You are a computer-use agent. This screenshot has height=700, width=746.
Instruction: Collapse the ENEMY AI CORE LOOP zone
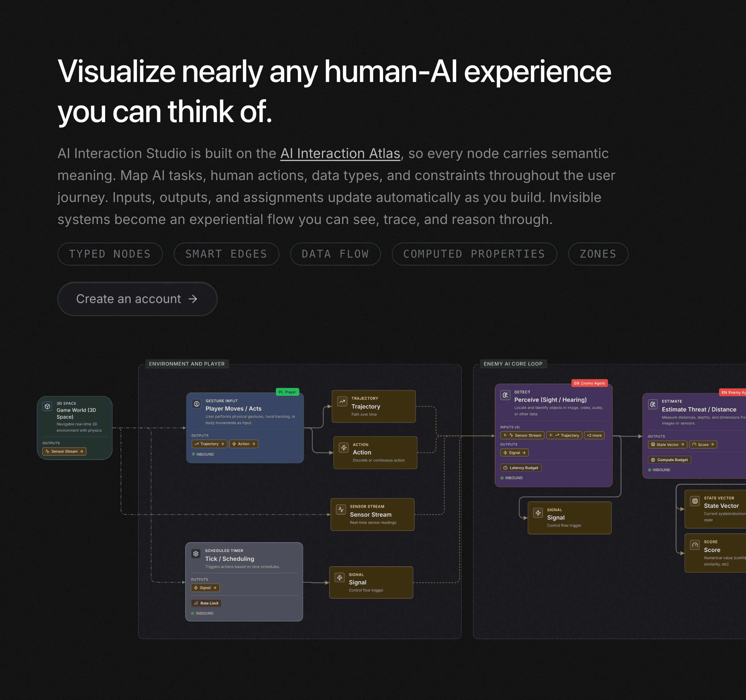513,364
